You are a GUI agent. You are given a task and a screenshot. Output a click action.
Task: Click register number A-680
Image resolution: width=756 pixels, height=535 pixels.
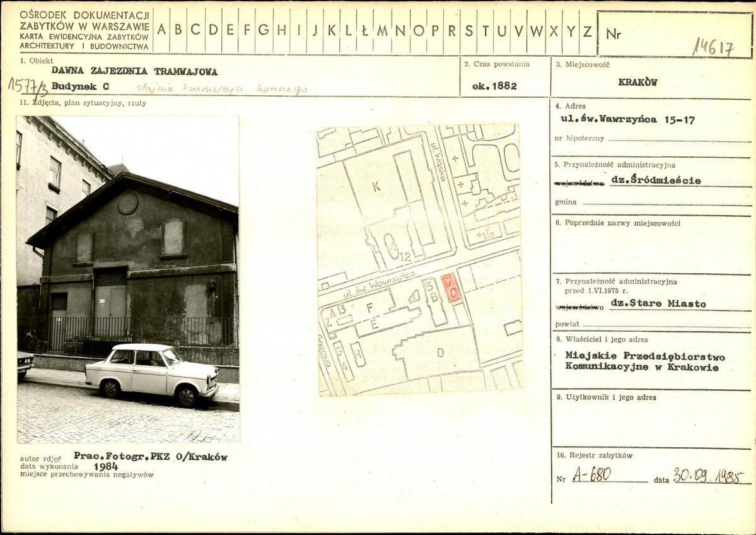pos(591,474)
